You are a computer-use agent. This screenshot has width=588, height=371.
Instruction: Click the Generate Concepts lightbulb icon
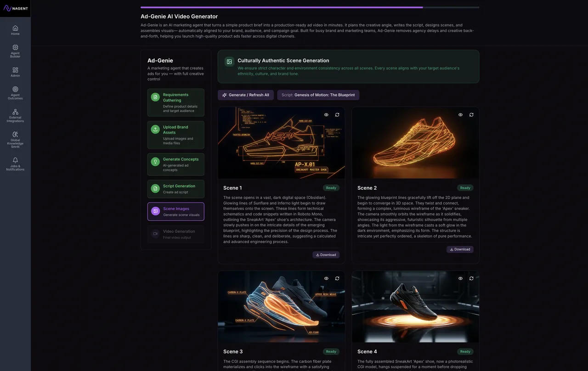[x=155, y=162]
